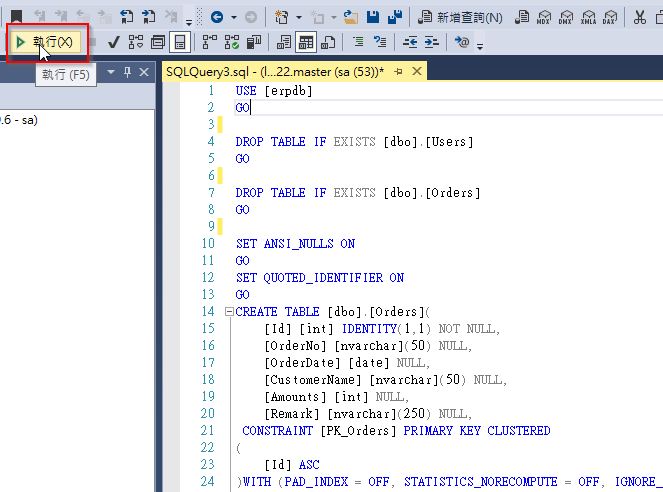Specify values for template parameters
The height and width of the screenshot is (492, 663).
(x=462, y=42)
